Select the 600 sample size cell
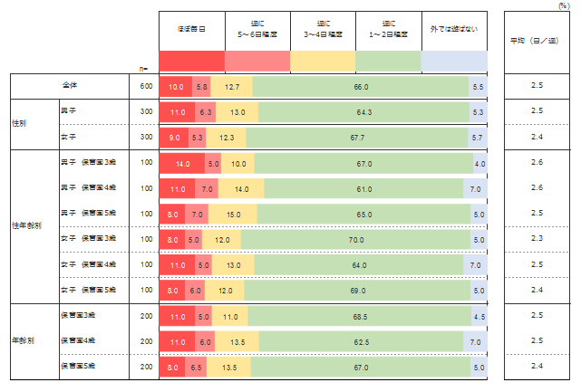 click(x=144, y=87)
